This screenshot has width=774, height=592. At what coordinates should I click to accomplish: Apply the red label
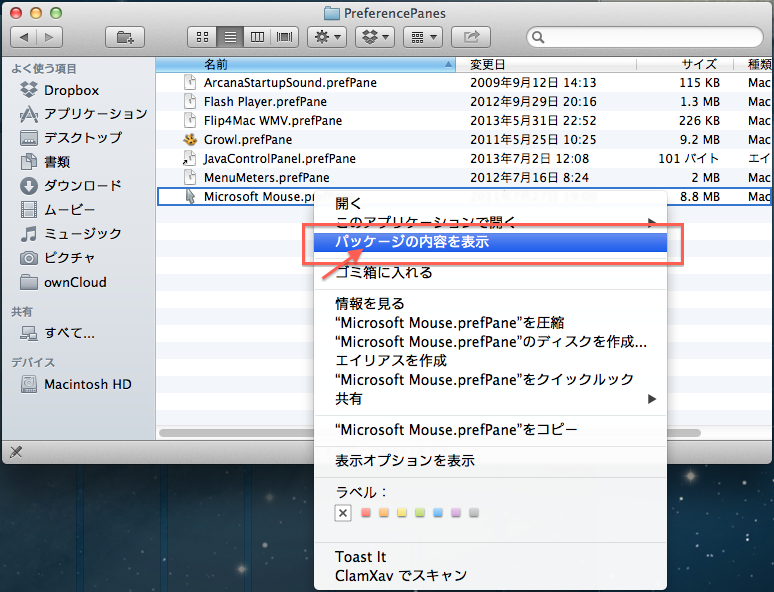[x=366, y=513]
